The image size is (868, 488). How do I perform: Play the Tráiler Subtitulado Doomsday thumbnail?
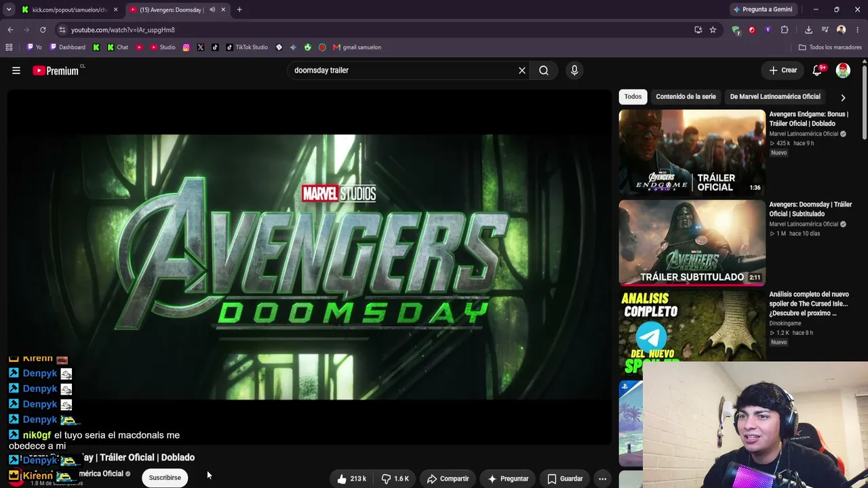coord(692,243)
